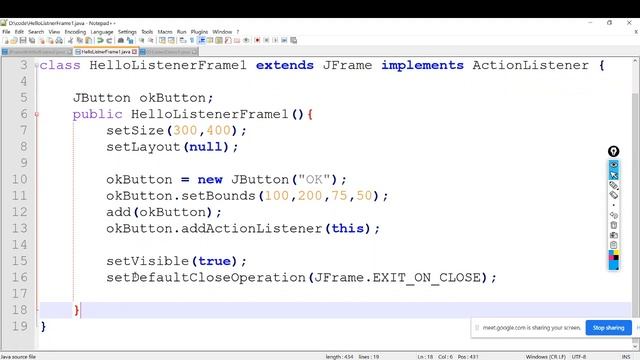The width and height of the screenshot is (640, 360).
Task: Pick the multicolor swatch in annotation toolbar
Action: (613, 256)
